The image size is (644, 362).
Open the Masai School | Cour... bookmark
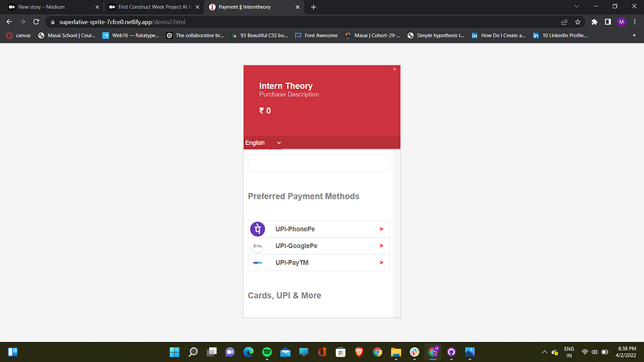[66, 36]
